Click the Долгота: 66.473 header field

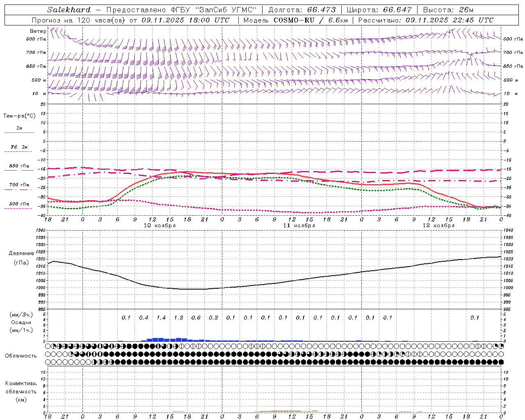click(302, 10)
